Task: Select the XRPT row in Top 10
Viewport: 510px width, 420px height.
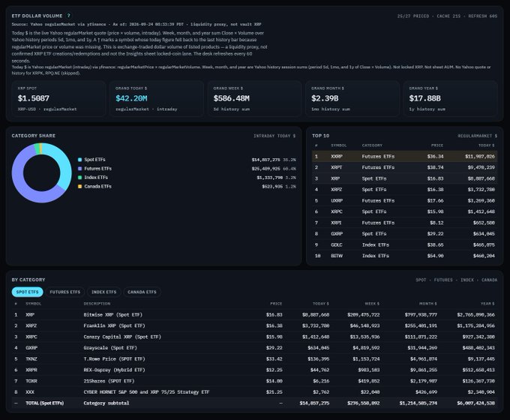Action: tap(404, 167)
